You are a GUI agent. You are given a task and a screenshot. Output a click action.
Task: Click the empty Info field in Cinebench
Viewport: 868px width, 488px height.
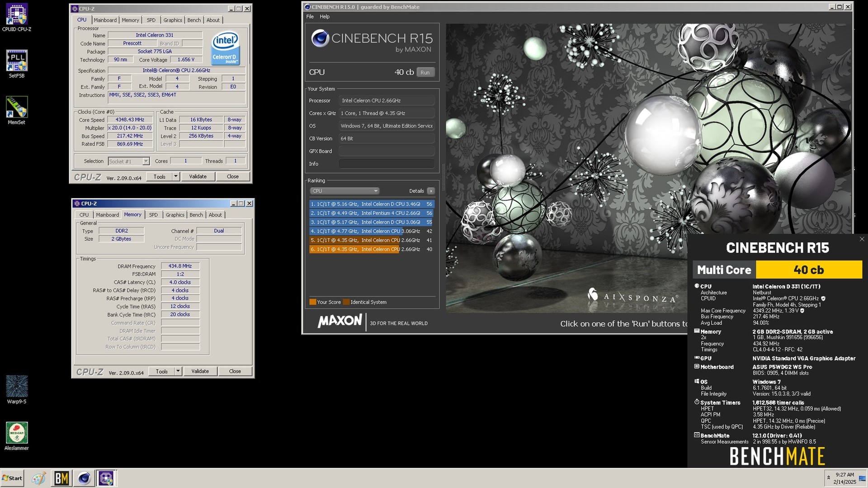(387, 164)
